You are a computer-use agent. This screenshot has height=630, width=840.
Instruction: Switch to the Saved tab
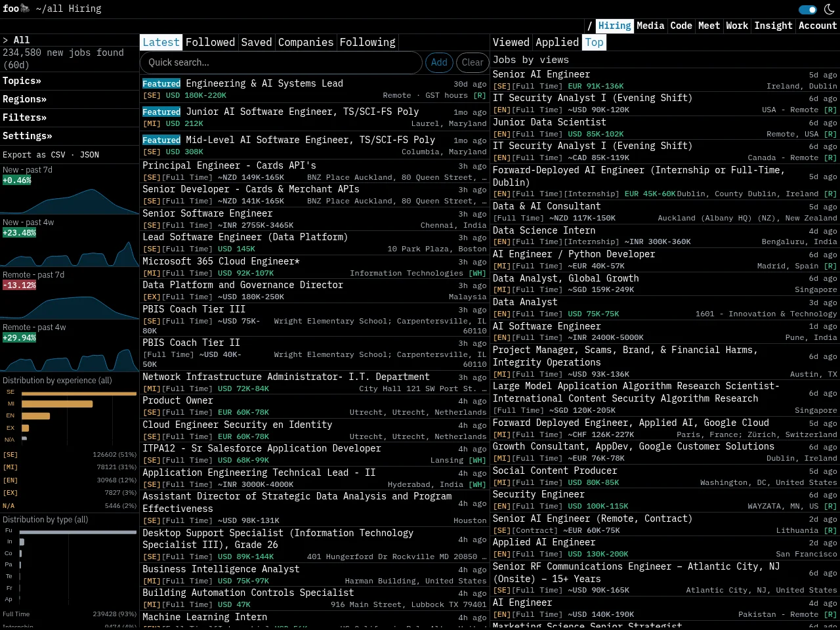point(256,42)
